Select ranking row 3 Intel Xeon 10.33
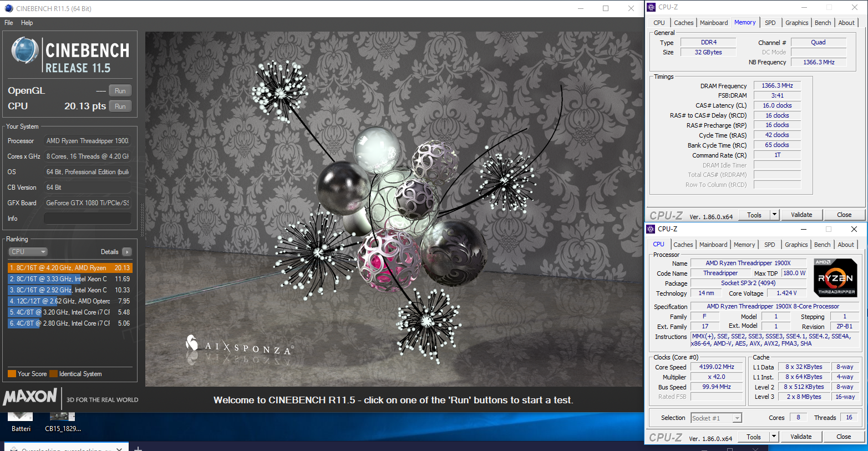This screenshot has height=451, width=868. (70, 290)
